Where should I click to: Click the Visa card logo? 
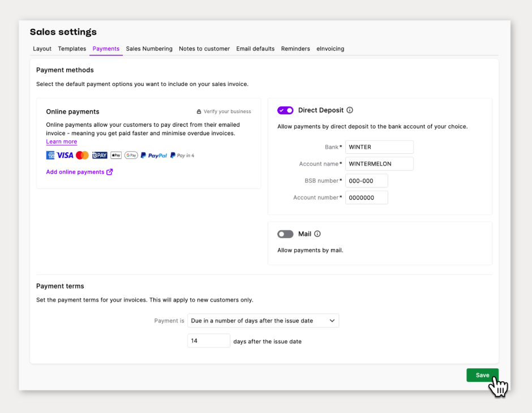(x=65, y=155)
